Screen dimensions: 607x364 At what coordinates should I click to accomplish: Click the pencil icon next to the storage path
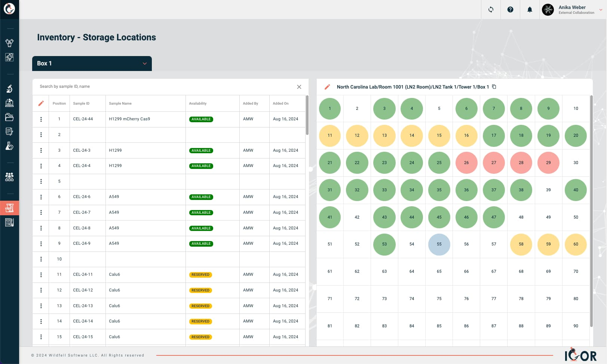tap(327, 87)
